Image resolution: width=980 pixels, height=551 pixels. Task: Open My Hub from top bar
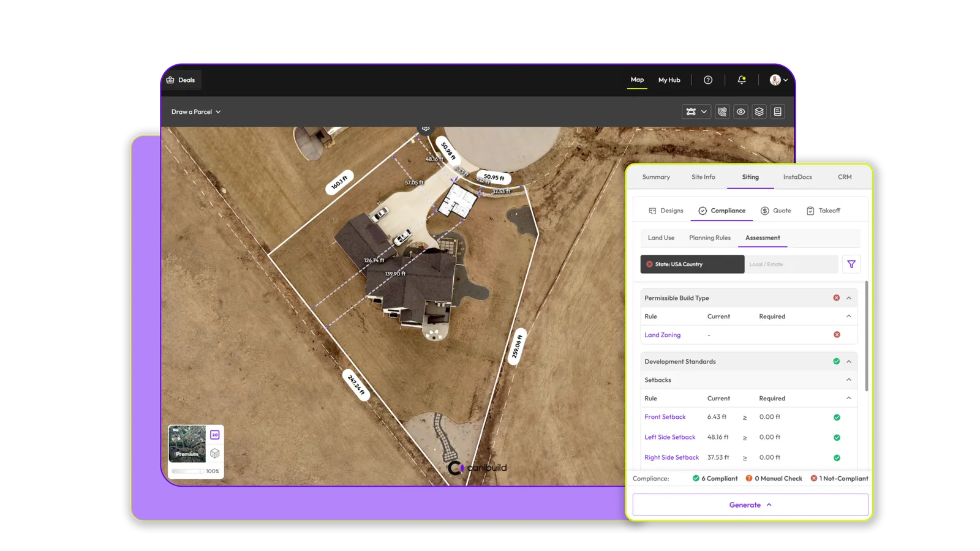669,80
